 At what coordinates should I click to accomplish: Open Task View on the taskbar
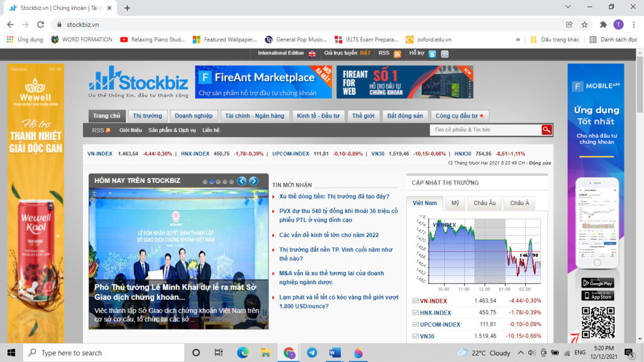click(218, 353)
